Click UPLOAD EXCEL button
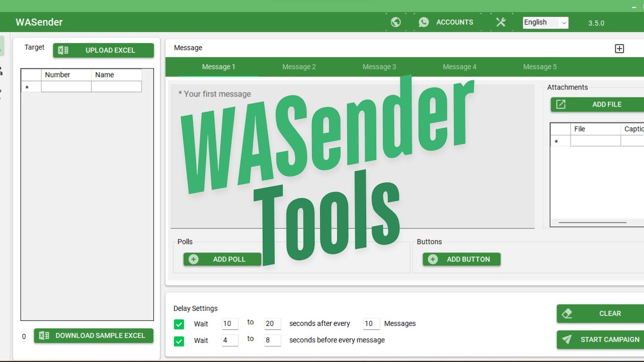Screen dimensions: 644x362 [x=104, y=50]
